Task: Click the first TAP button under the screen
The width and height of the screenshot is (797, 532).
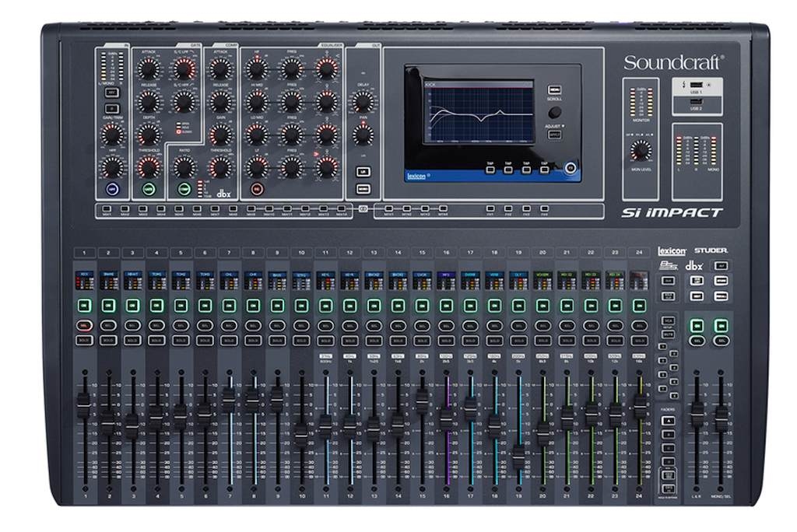Action: pyautogui.click(x=490, y=168)
